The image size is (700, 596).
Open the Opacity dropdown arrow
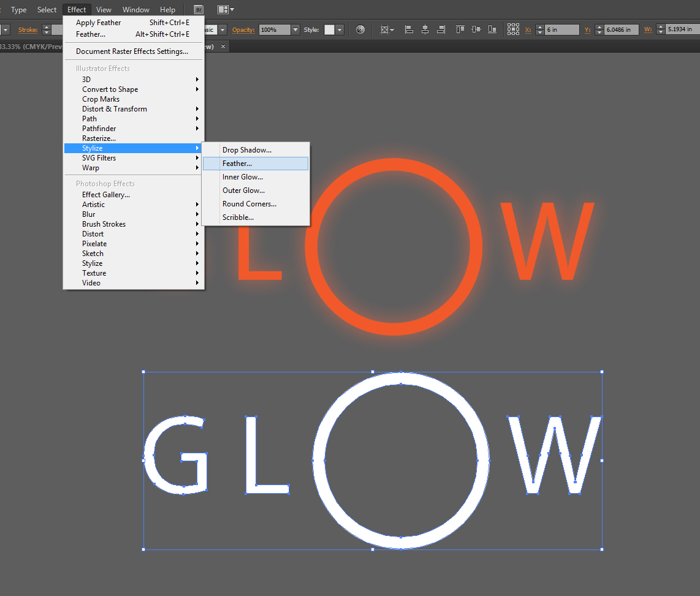coord(295,29)
